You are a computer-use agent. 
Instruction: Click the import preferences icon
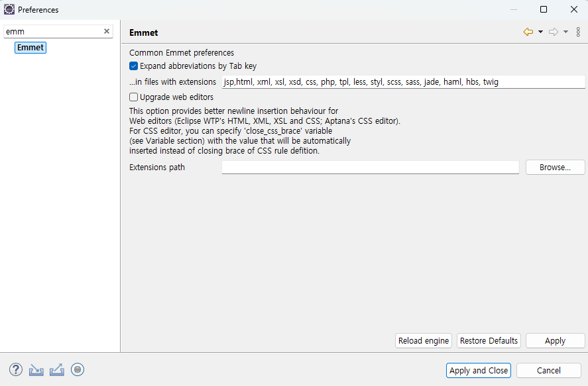tap(36, 369)
